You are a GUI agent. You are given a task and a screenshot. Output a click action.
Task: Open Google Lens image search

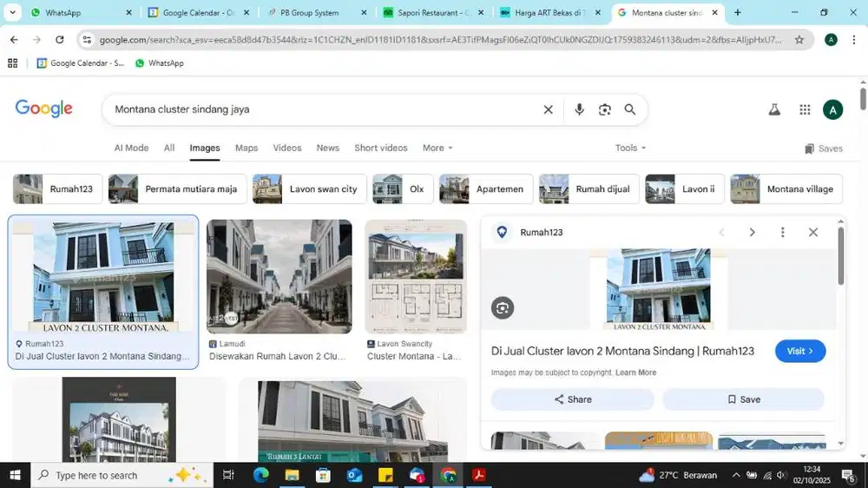pyautogui.click(x=605, y=109)
